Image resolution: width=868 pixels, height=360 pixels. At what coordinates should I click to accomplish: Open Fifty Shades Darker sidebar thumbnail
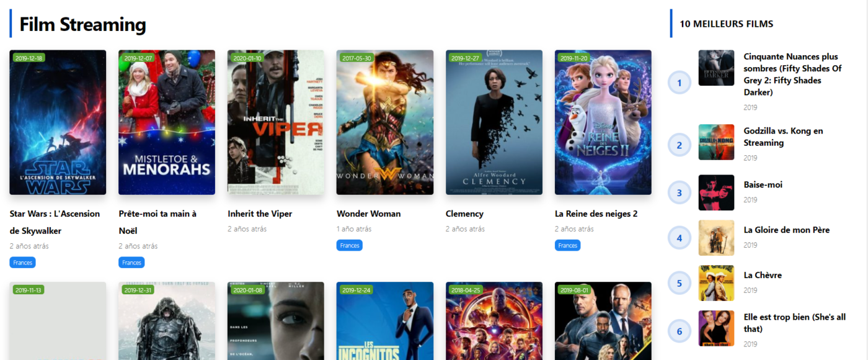pyautogui.click(x=716, y=68)
